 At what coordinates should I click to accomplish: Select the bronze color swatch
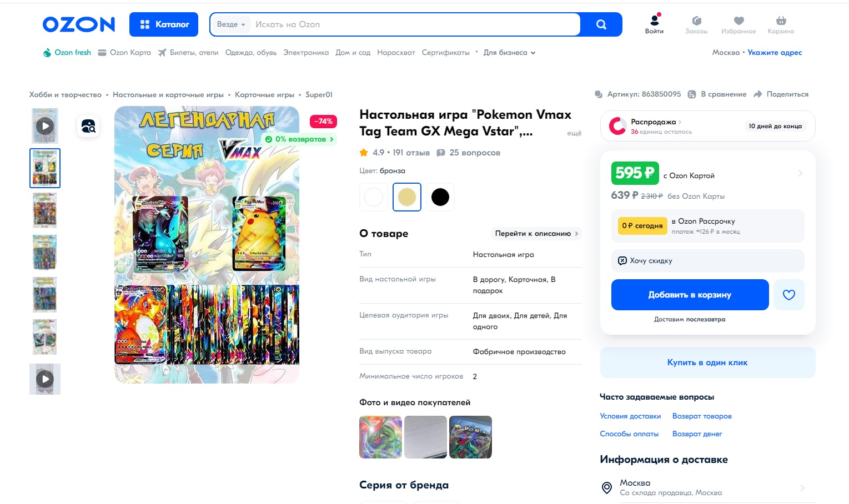pyautogui.click(x=407, y=197)
